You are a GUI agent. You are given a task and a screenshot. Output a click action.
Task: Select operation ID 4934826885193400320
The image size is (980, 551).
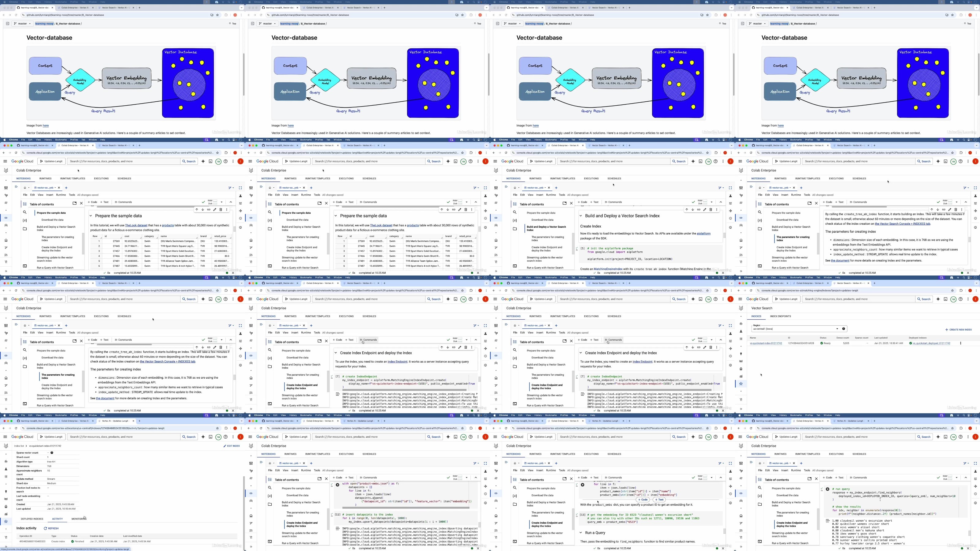point(32,541)
